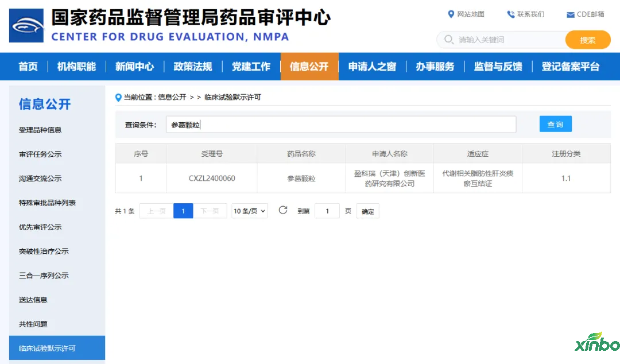Go to the 首页 navigation tab
Viewport: 620px width, 364px height.
(x=28, y=67)
